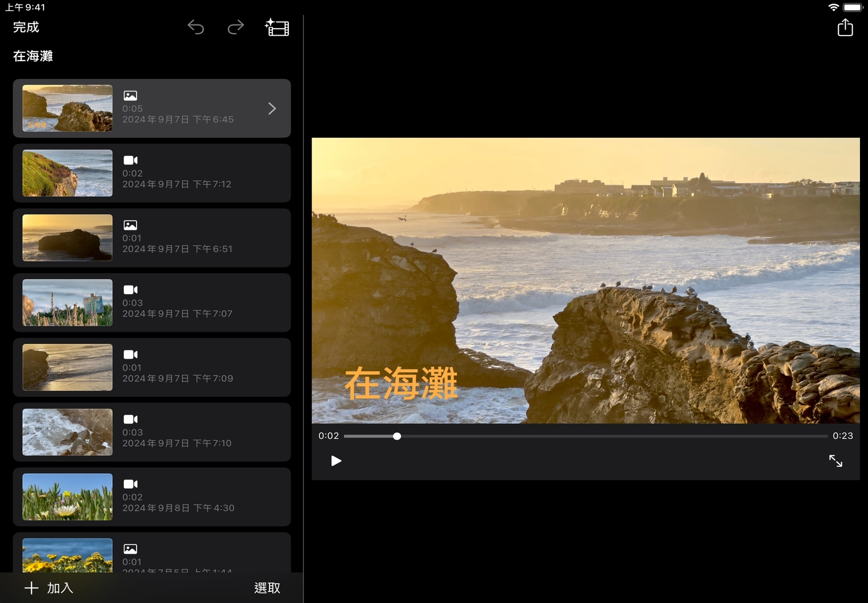Tap the share export icon

coord(845,27)
